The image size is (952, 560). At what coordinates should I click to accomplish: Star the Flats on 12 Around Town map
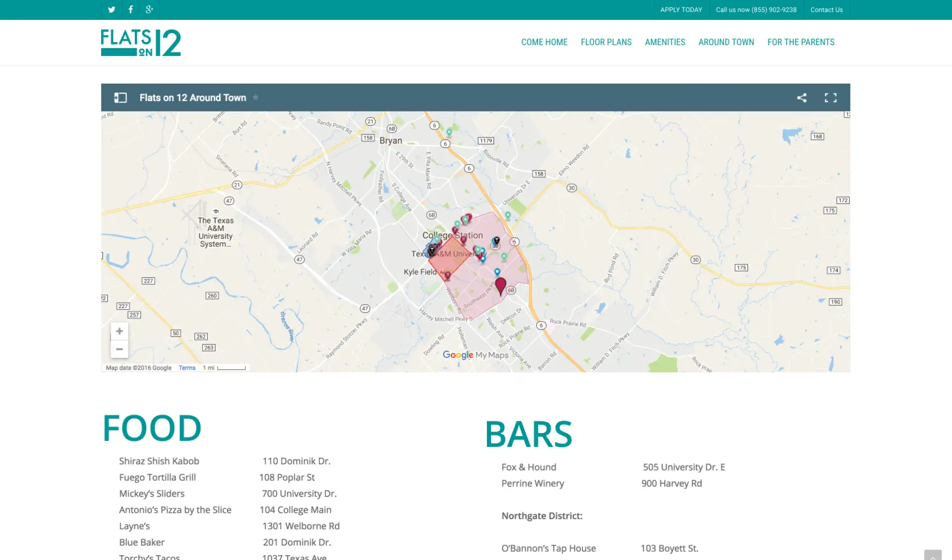(x=255, y=97)
